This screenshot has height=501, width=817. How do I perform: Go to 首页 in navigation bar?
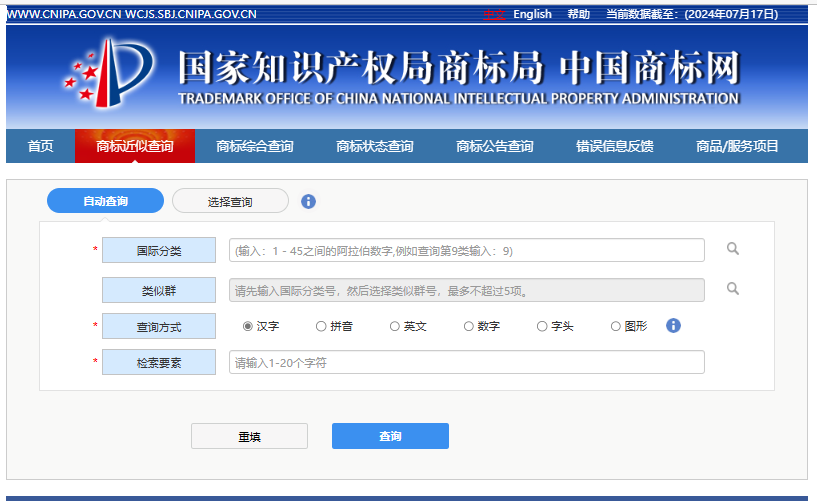pos(41,146)
